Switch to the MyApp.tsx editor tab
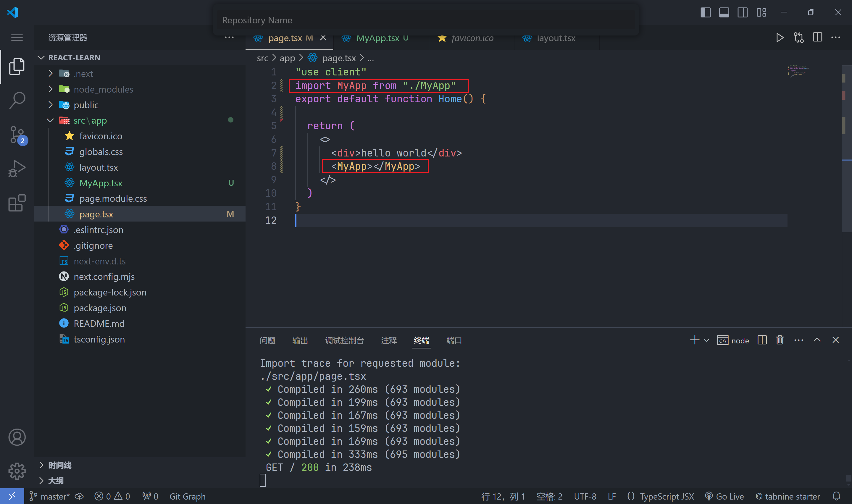The image size is (852, 504). [377, 38]
